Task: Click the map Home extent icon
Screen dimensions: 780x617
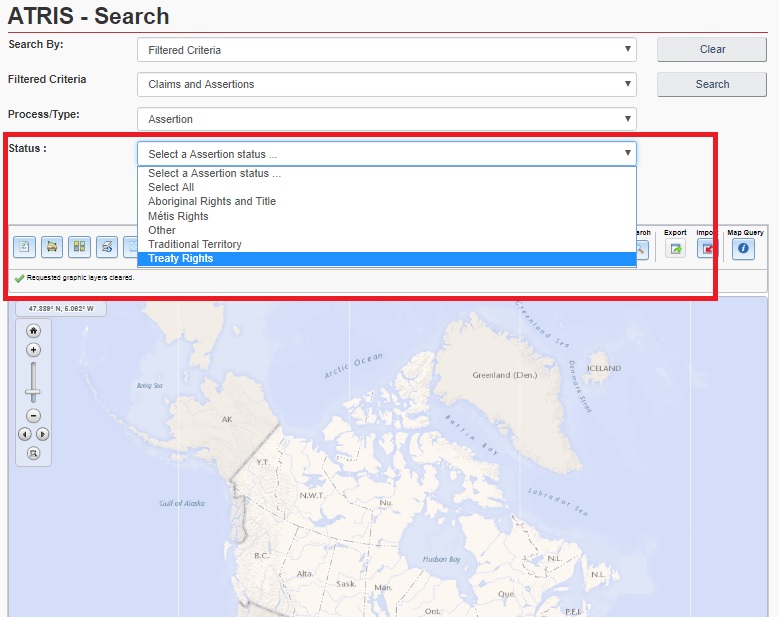Action: (33, 330)
